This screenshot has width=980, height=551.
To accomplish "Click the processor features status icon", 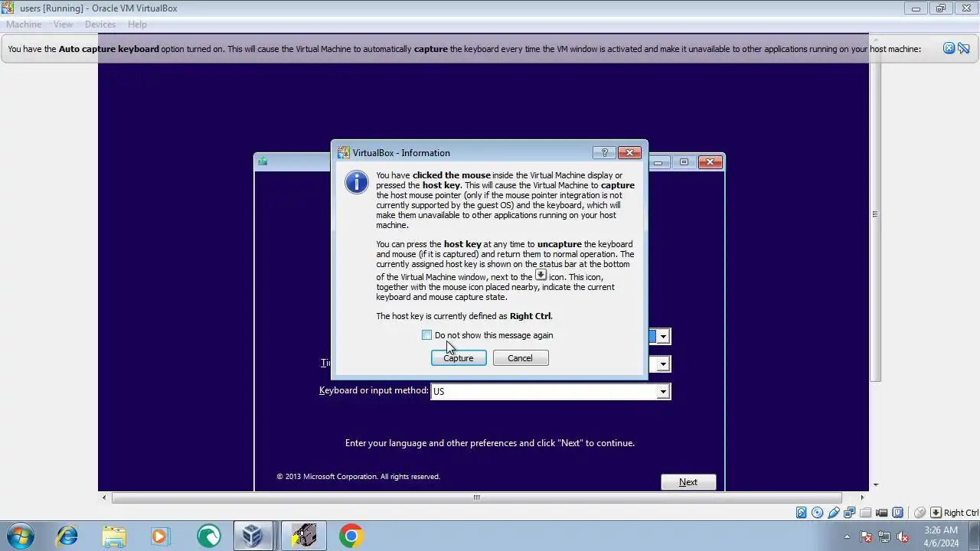I will tap(898, 513).
